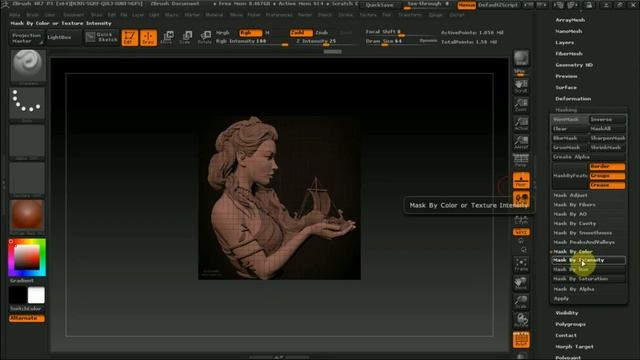Screen dimensions: 640x360
Task: Open the FiberMesh subpalette
Action: [x=569, y=53]
